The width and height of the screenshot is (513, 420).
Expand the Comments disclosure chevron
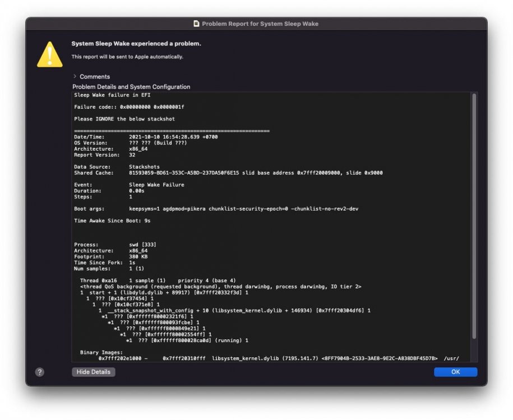click(x=75, y=76)
